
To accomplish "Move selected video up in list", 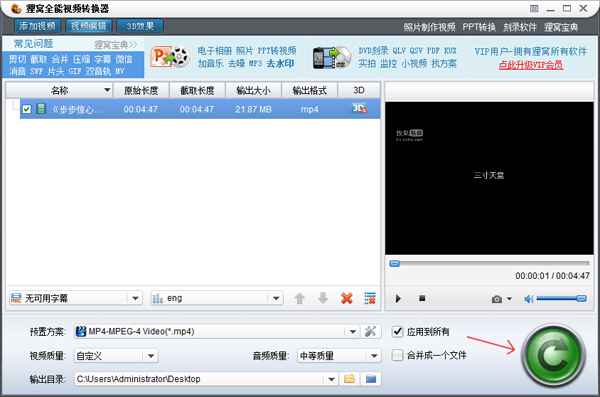I will (x=300, y=298).
